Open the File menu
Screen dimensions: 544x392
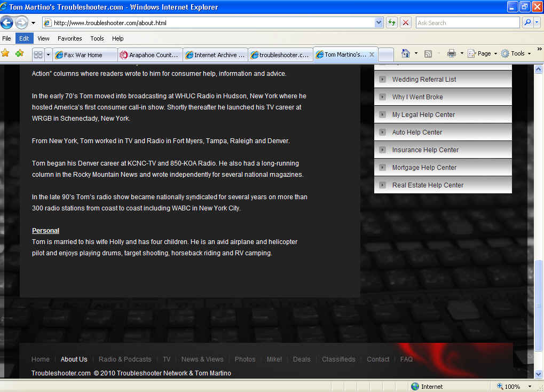click(6, 38)
